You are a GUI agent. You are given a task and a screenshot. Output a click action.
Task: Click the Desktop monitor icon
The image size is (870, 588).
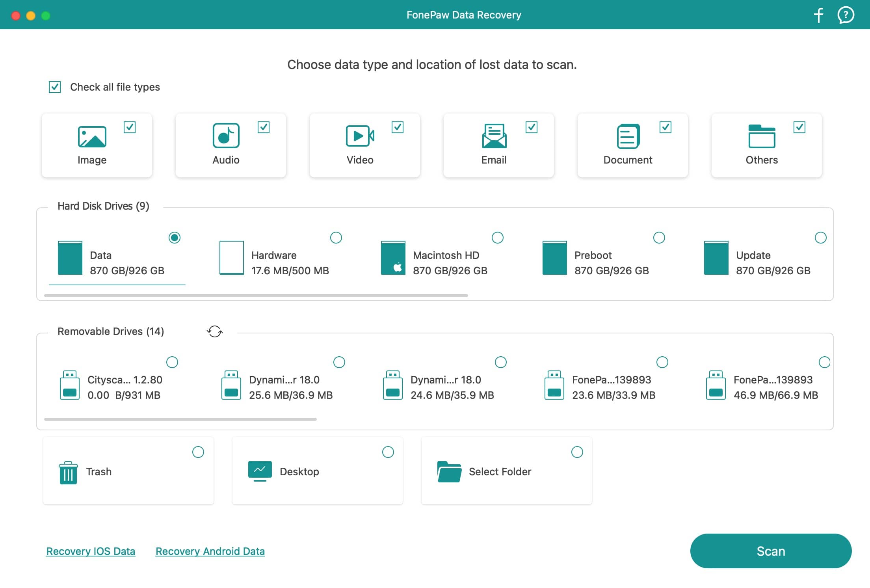coord(260,471)
